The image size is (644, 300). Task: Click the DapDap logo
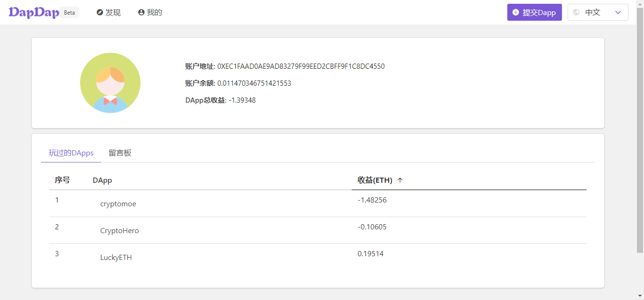(x=33, y=12)
